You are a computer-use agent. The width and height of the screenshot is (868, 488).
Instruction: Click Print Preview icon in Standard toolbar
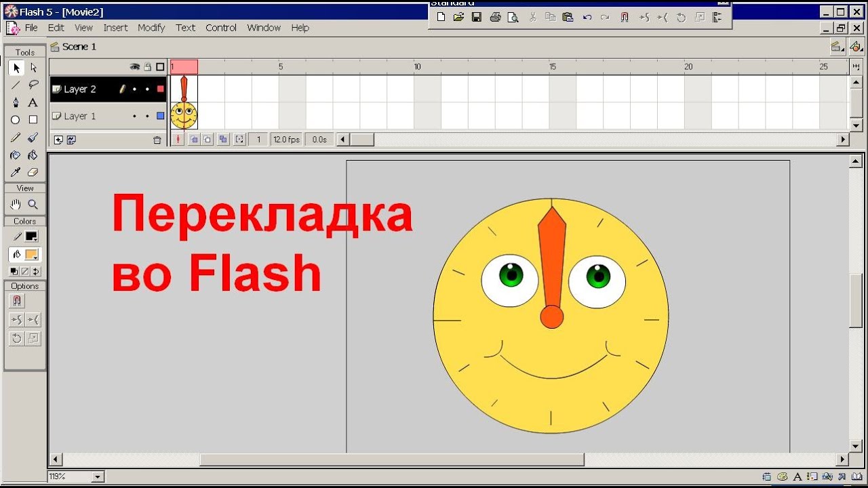click(x=513, y=18)
